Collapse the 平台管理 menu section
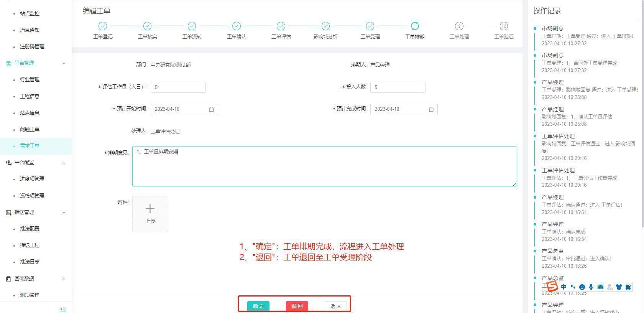 [x=64, y=63]
